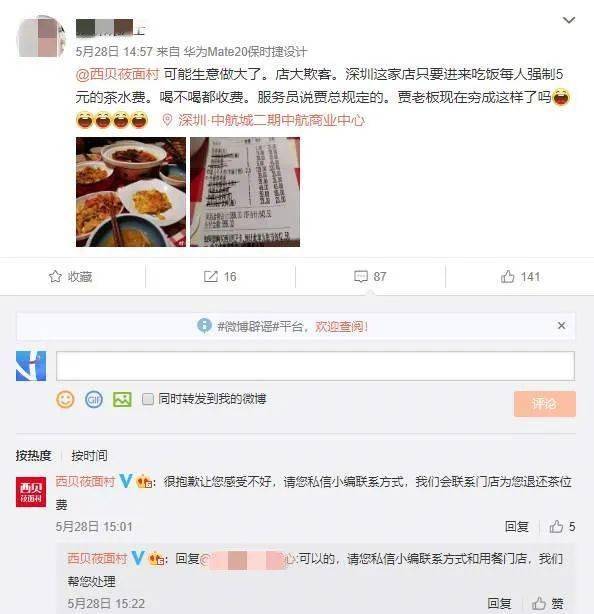Focus the comment text input box
This screenshot has height=614, width=594.
coord(315,366)
